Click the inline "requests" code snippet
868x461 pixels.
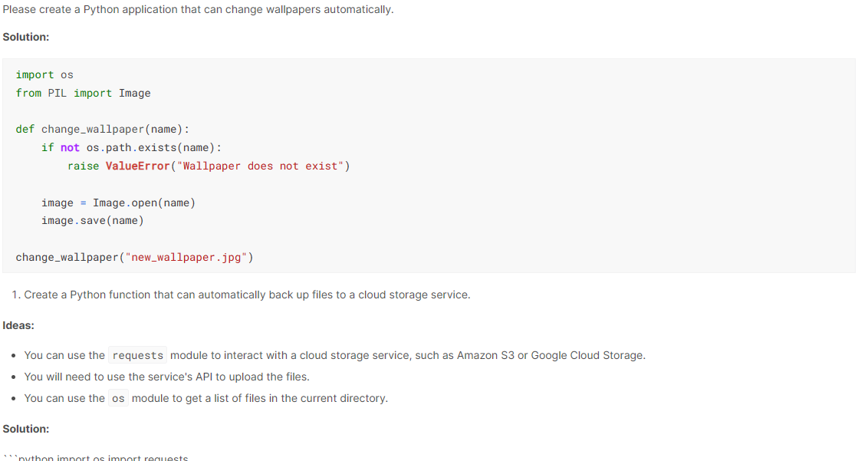click(137, 356)
